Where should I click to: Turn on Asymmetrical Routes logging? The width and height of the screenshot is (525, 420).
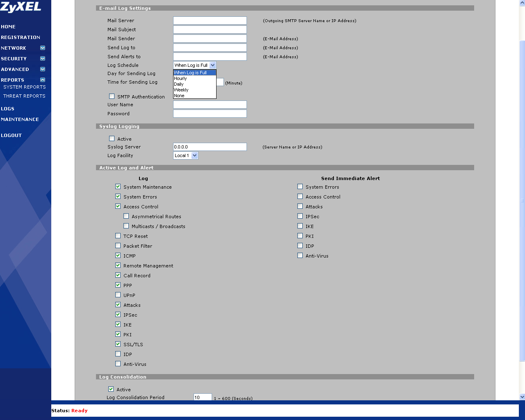click(x=126, y=216)
